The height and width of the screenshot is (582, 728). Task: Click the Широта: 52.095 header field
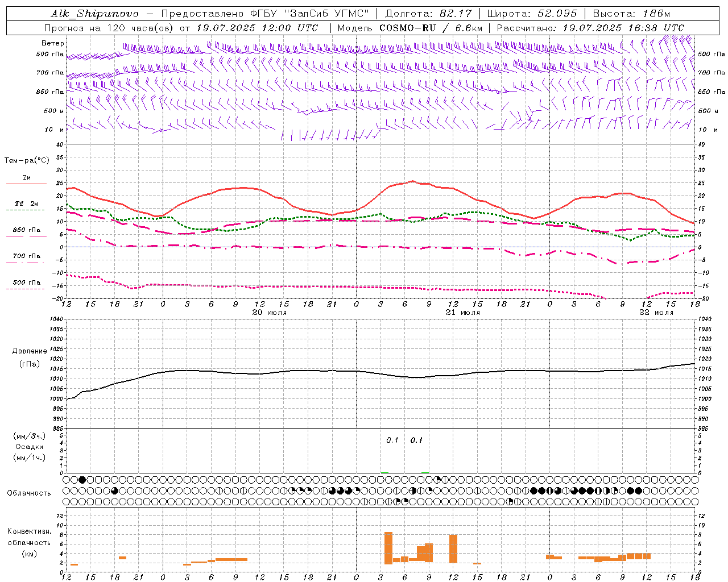coord(532,14)
